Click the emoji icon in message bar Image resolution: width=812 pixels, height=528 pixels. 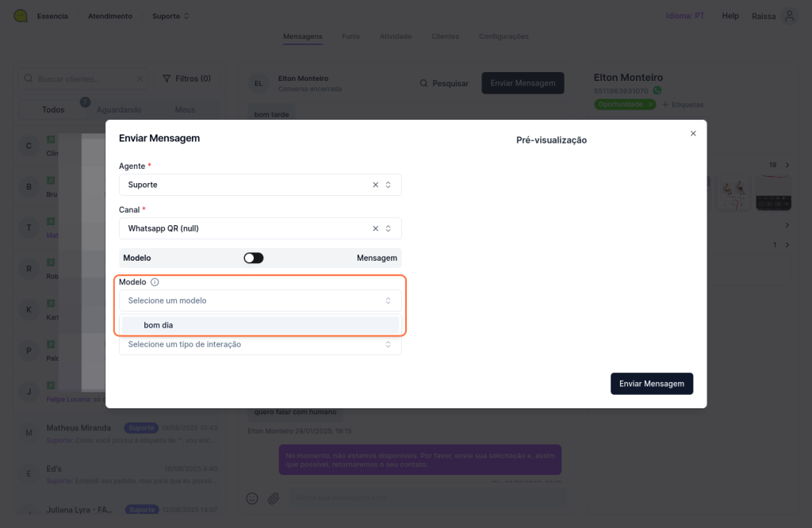click(252, 498)
